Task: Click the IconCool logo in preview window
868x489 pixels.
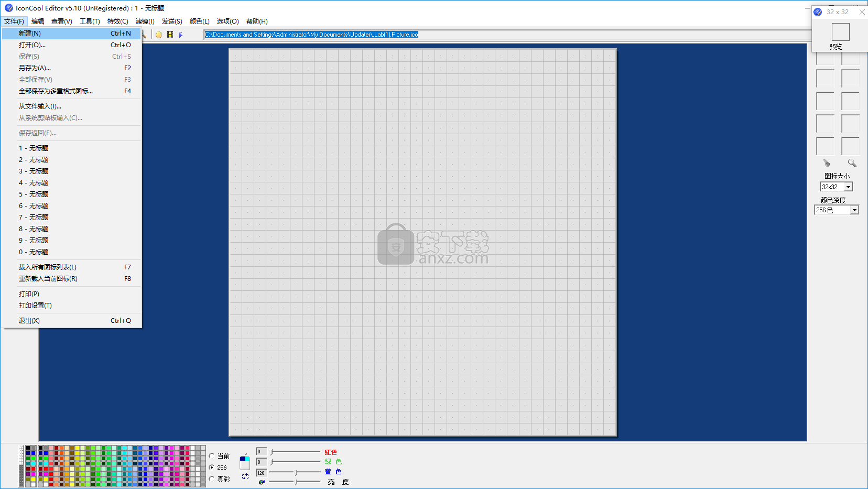Action: pos(818,12)
